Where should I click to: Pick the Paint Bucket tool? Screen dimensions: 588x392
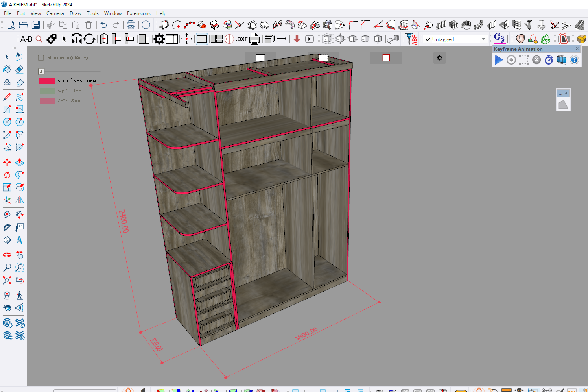(7, 70)
